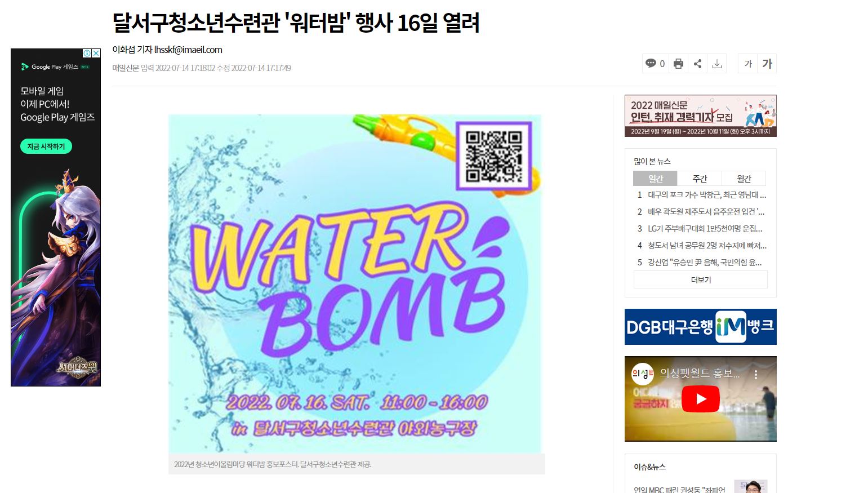This screenshot has width=868, height=493.
Task: Play the 의성펫월드 YouTube video
Action: (700, 399)
